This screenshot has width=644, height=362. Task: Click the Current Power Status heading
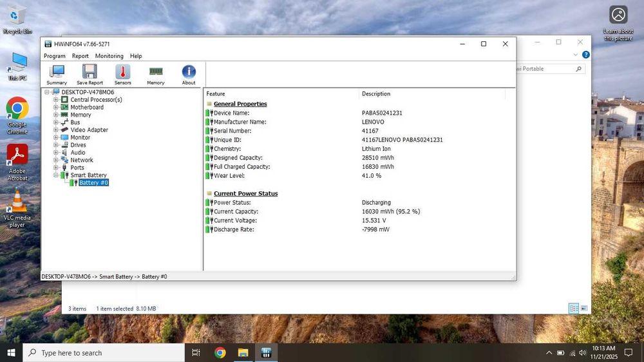tap(245, 193)
